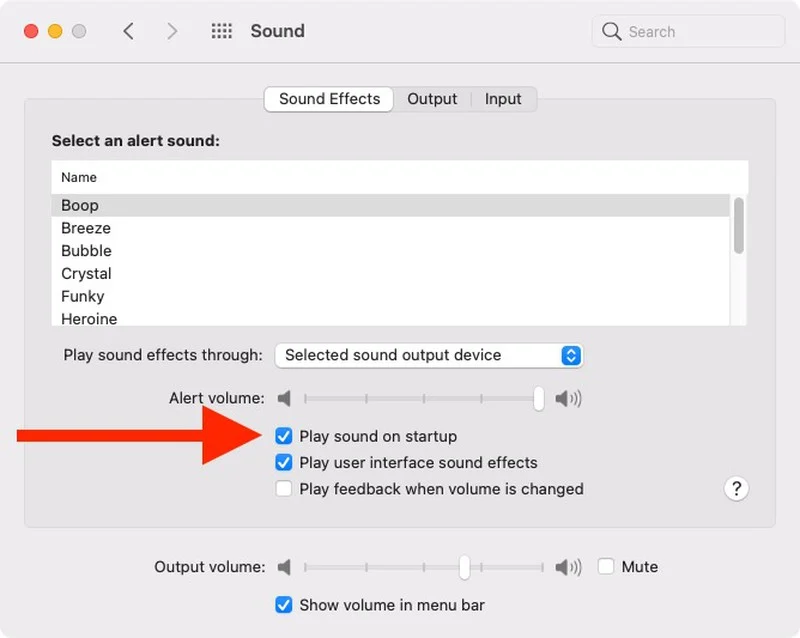
Task: Click the Output volume slider knob
Action: click(x=464, y=567)
